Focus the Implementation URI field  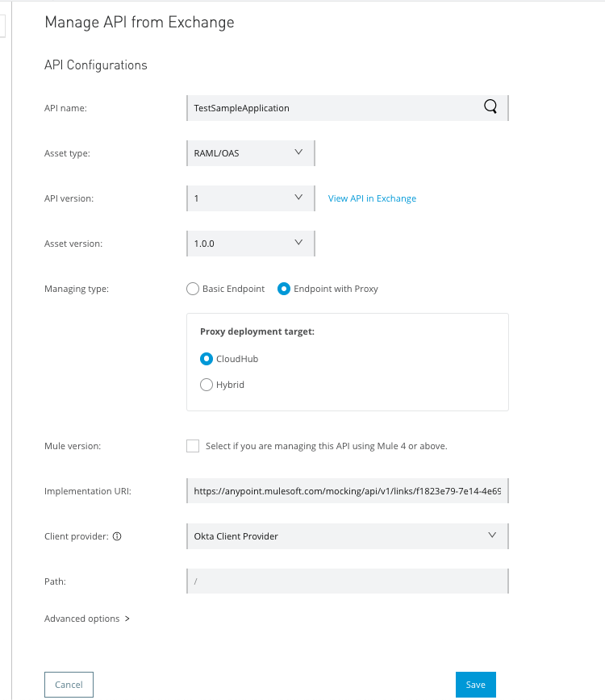click(347, 490)
